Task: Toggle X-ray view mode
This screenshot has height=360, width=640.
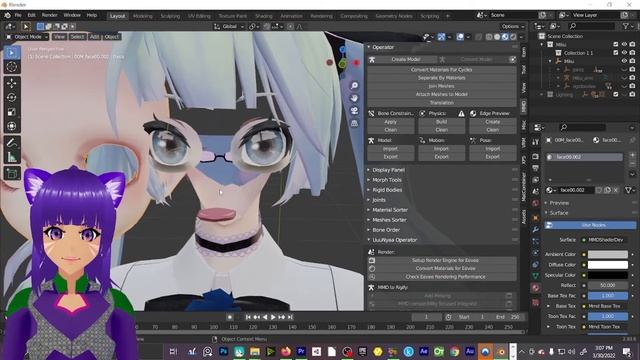Action: 479,37
